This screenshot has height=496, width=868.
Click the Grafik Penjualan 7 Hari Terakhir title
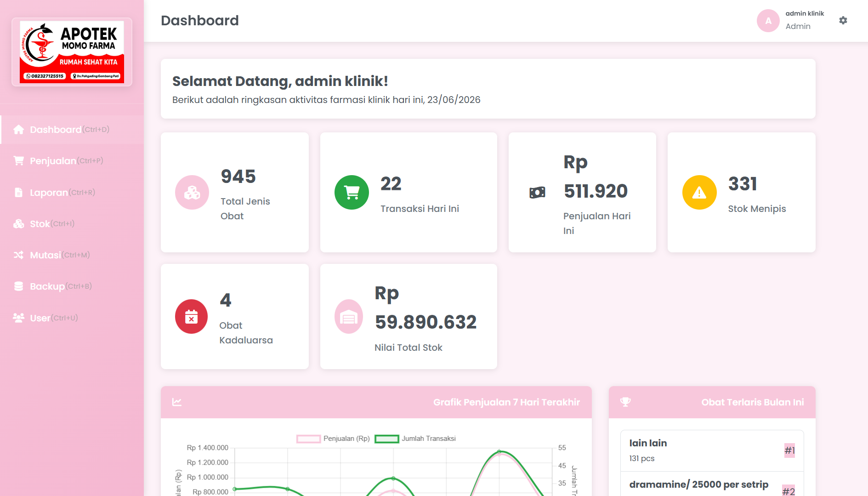click(506, 402)
